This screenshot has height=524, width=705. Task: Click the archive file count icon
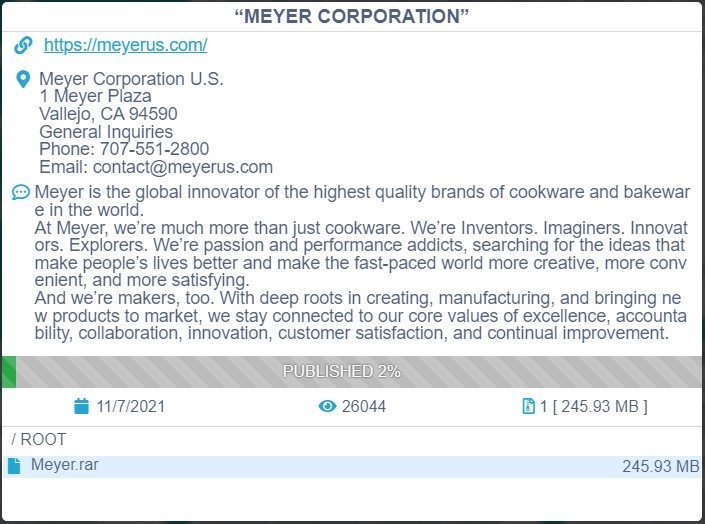click(x=529, y=407)
